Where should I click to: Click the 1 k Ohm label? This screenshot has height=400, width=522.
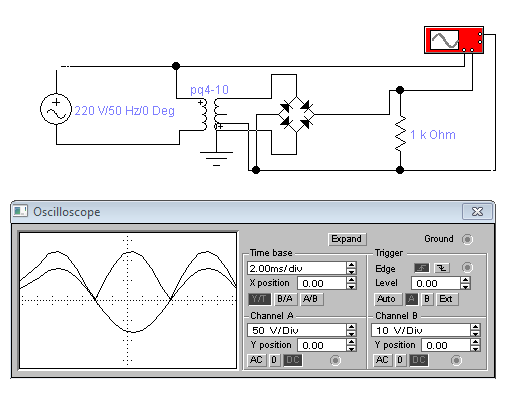click(433, 135)
